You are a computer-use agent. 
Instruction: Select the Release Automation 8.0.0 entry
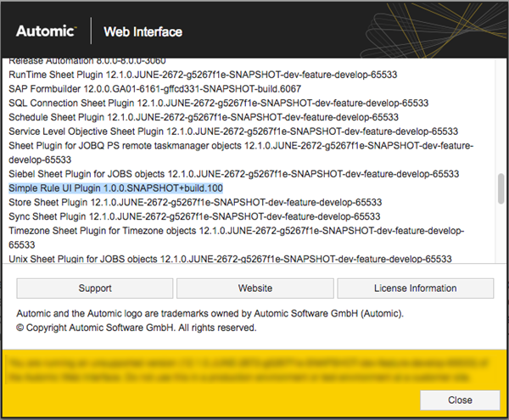pyautogui.click(x=87, y=60)
